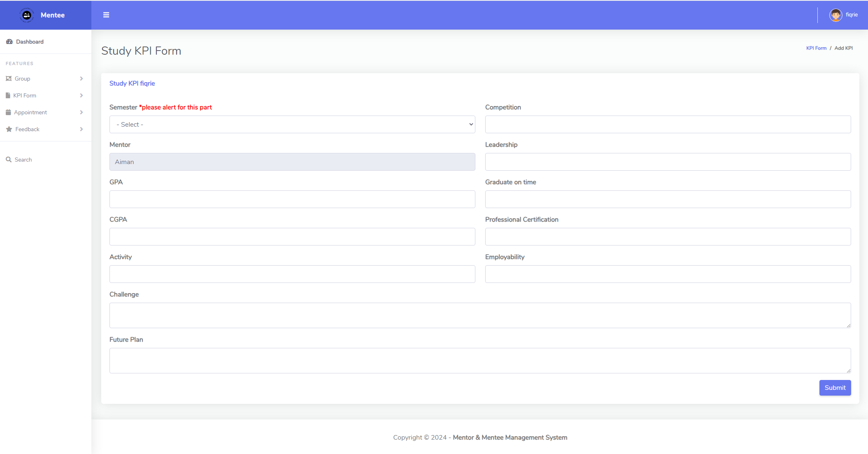Expand the Appointment menu chevron
Viewport: 868px width, 454px height.
click(81, 112)
